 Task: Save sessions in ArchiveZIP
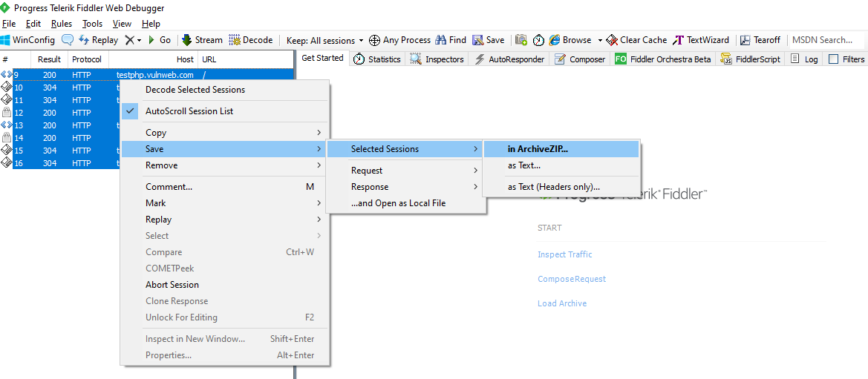[562, 149]
